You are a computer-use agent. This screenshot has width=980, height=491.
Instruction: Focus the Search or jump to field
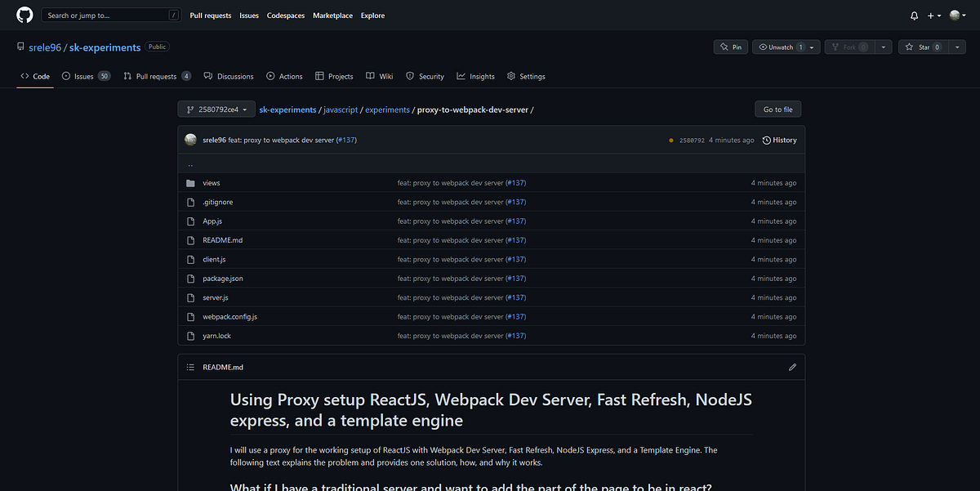click(x=112, y=16)
